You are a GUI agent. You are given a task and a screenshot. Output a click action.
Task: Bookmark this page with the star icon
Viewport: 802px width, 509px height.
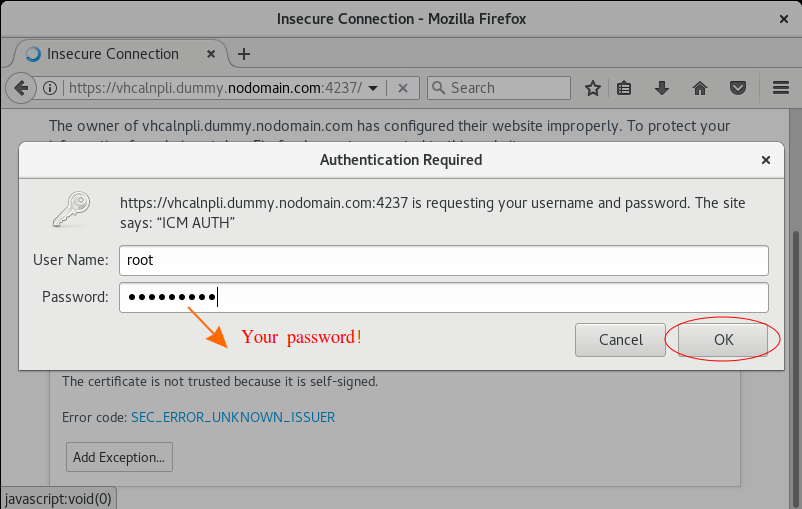(592, 88)
